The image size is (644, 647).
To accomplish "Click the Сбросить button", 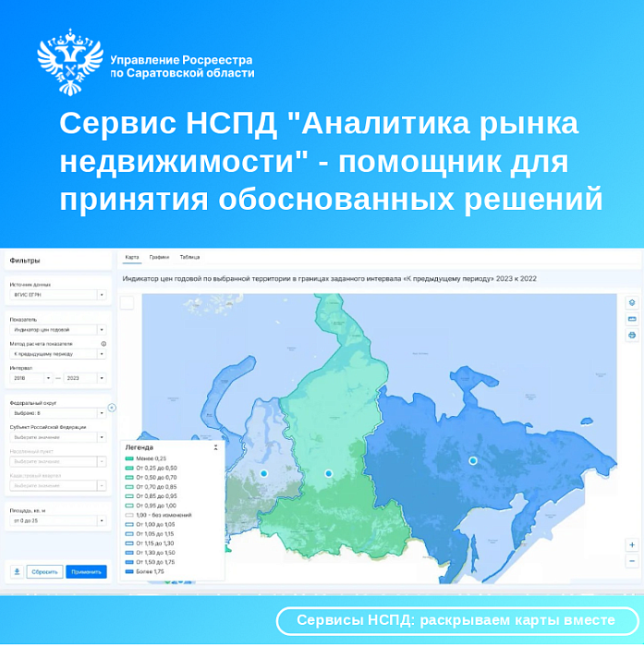I will coord(44,571).
